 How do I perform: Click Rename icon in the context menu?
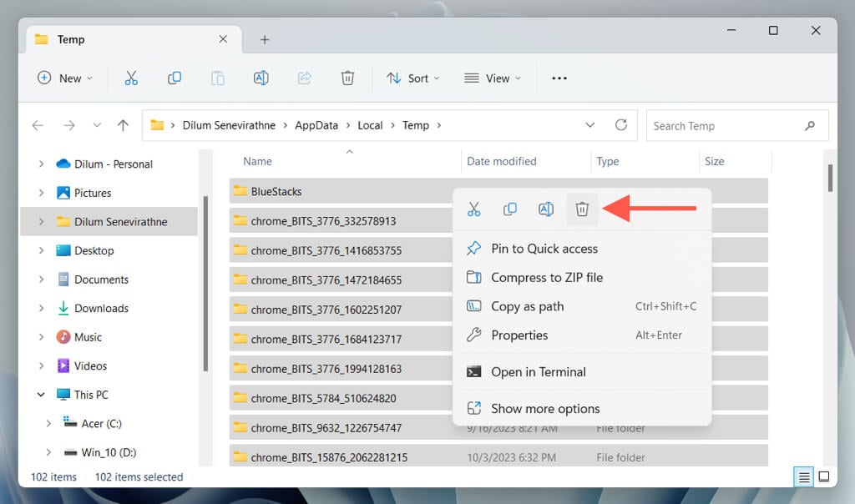click(546, 209)
